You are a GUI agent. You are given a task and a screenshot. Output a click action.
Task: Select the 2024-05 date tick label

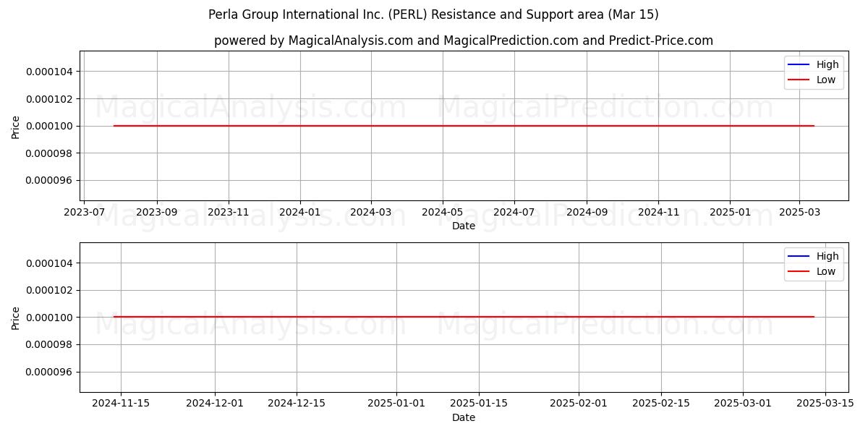coord(443,212)
